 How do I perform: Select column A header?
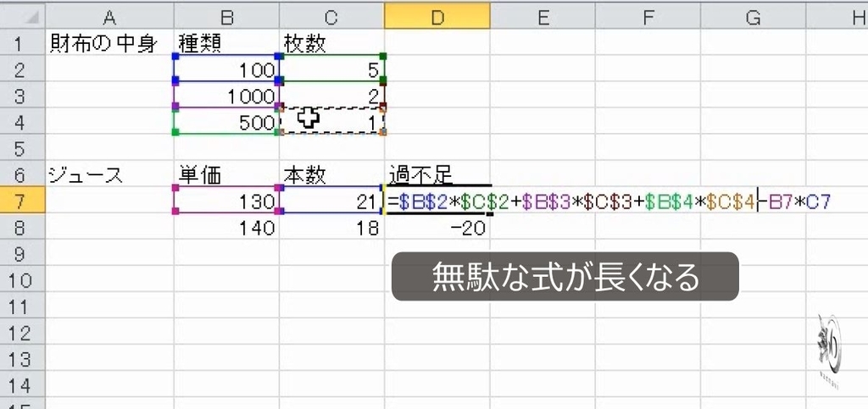coord(109,16)
